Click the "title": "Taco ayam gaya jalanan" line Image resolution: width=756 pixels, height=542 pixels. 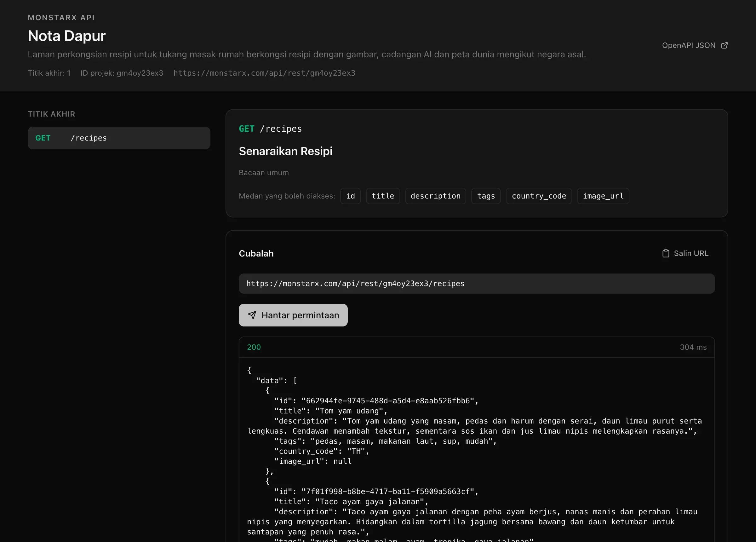(x=351, y=502)
